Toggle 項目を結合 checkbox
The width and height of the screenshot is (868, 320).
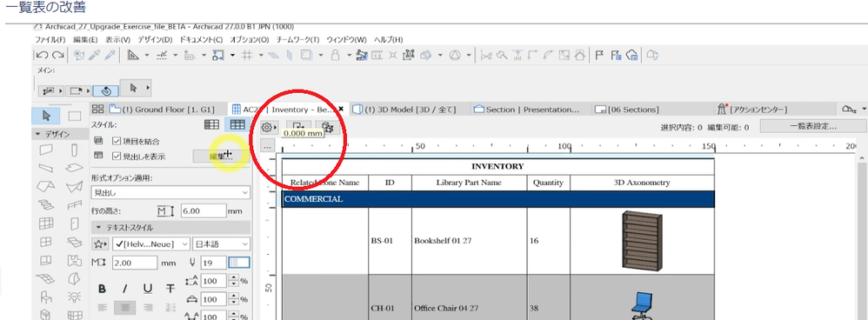[x=117, y=141]
